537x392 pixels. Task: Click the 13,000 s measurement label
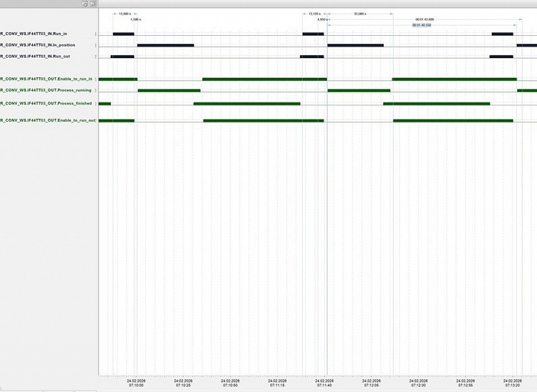(125, 13)
